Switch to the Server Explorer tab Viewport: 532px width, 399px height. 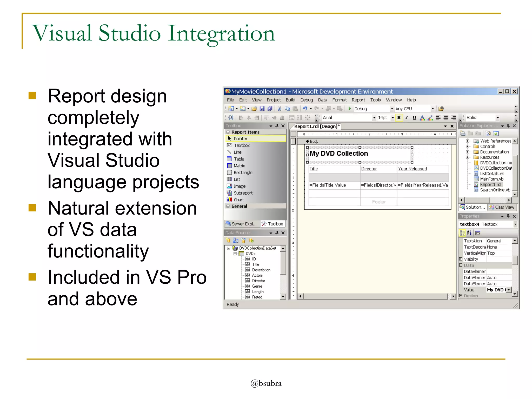241,224
